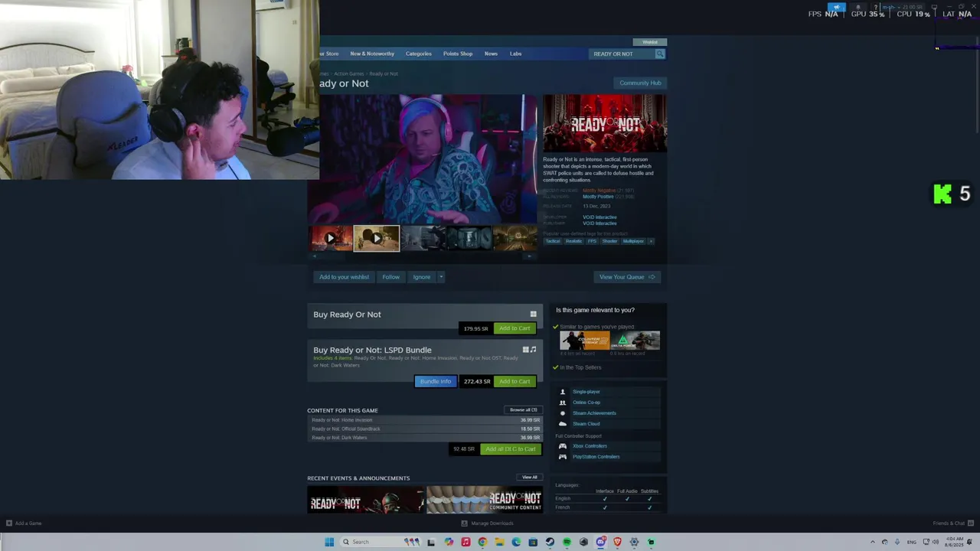Viewport: 980px width, 551px height.
Task: Expand more tags with the plus button
Action: click(651, 241)
